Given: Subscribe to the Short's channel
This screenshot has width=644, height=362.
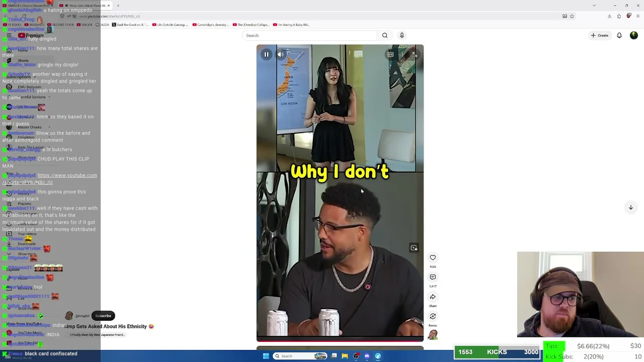Looking at the screenshot, I should pos(103,316).
